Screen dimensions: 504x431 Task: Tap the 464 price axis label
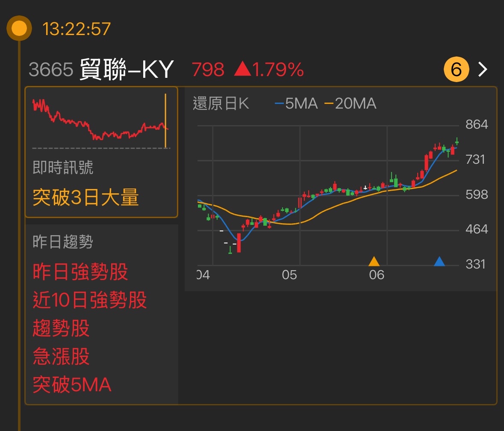477,229
